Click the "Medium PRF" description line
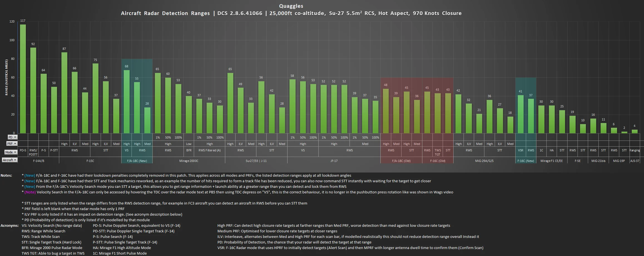The height and width of the screenshot is (256, 644). [x=277, y=231]
